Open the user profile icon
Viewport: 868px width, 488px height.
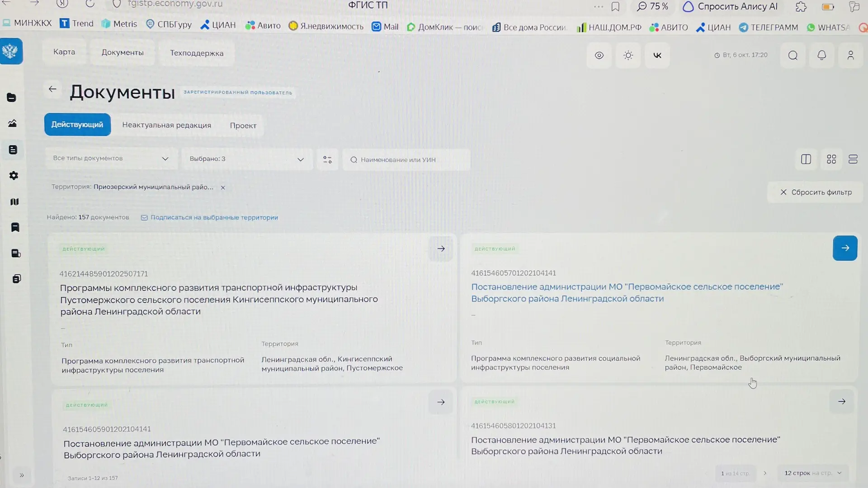click(x=850, y=55)
